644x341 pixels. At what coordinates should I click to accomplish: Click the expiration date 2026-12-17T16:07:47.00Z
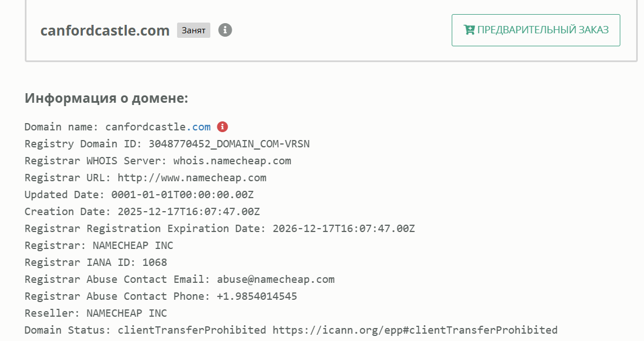(343, 229)
